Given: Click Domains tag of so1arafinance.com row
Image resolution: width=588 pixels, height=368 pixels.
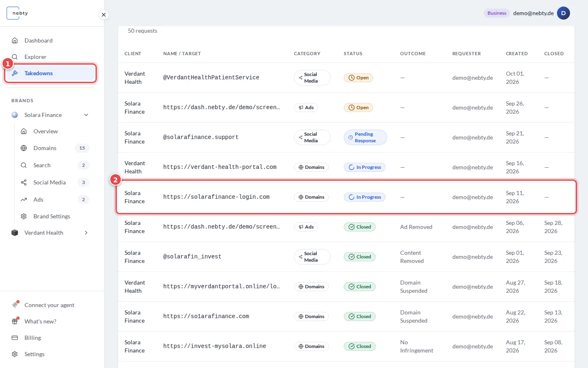Looking at the screenshot, I should 311,316.
